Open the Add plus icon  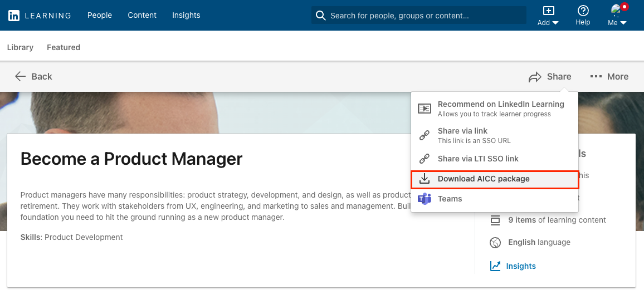[548, 10]
